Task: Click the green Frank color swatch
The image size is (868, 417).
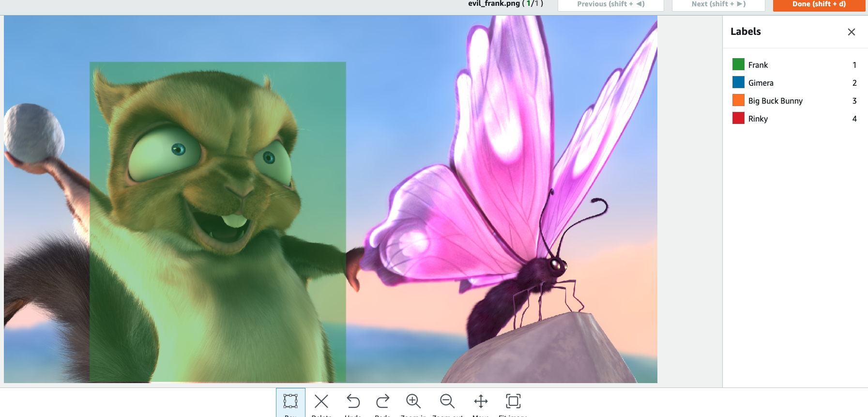Action: (738, 64)
